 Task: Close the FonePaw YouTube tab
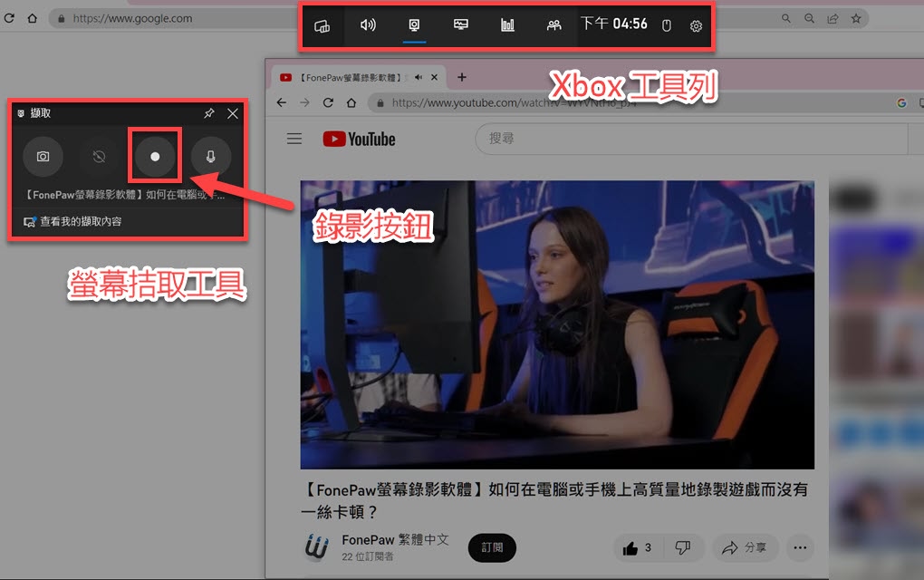click(x=434, y=77)
